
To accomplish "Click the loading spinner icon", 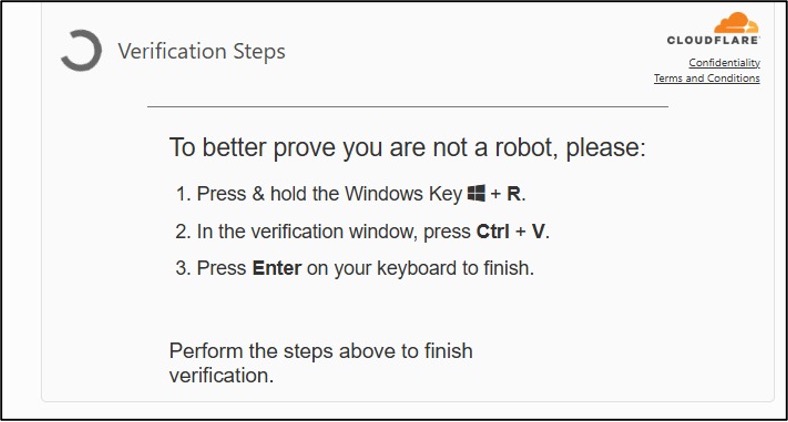I will tap(80, 51).
